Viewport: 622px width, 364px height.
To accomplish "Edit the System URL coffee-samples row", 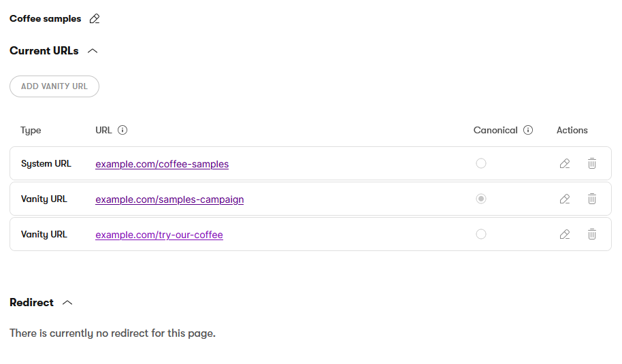I will 564,164.
